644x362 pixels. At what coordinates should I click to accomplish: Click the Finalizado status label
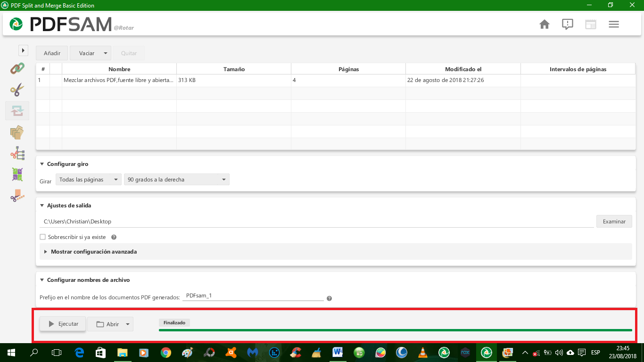(x=174, y=323)
